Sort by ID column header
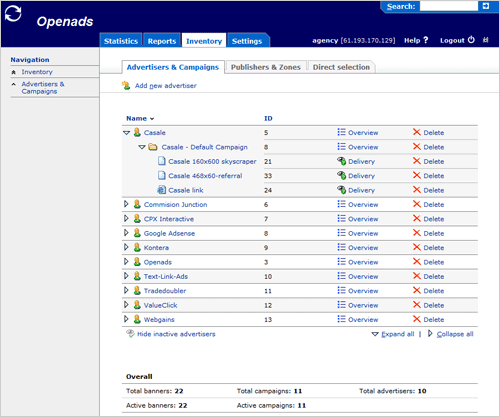The height and width of the screenshot is (417, 500). 268,118
